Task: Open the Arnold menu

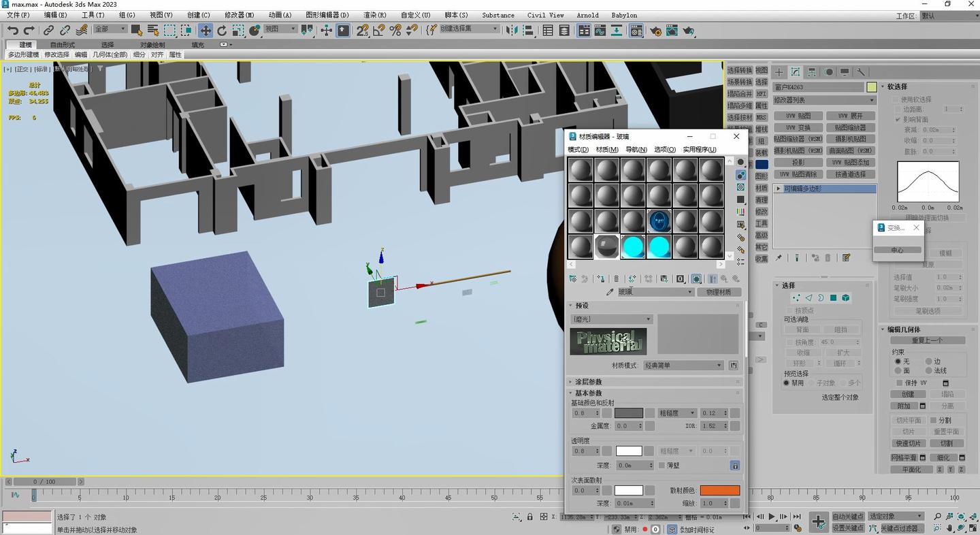Action: [587, 15]
